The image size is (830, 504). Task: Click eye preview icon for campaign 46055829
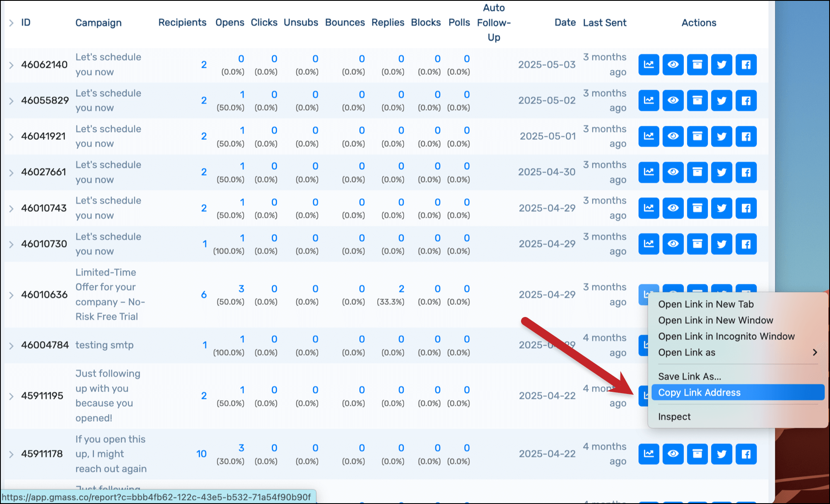[x=673, y=101]
